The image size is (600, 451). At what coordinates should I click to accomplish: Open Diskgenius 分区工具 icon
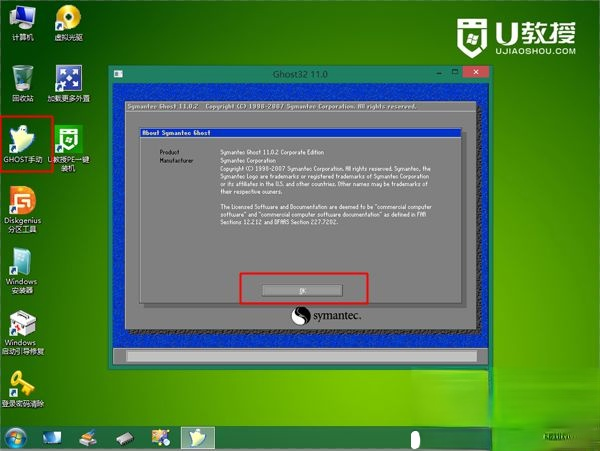coord(23,210)
